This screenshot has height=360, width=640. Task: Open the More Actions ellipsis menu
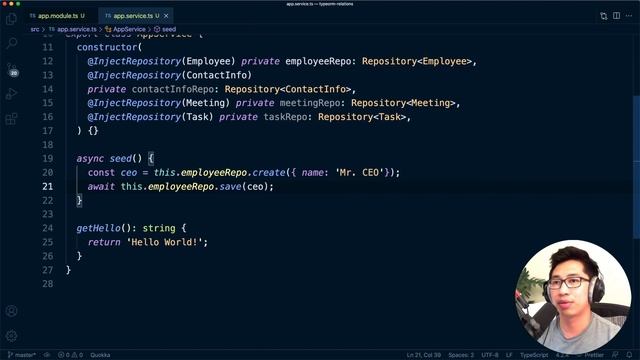(x=629, y=16)
